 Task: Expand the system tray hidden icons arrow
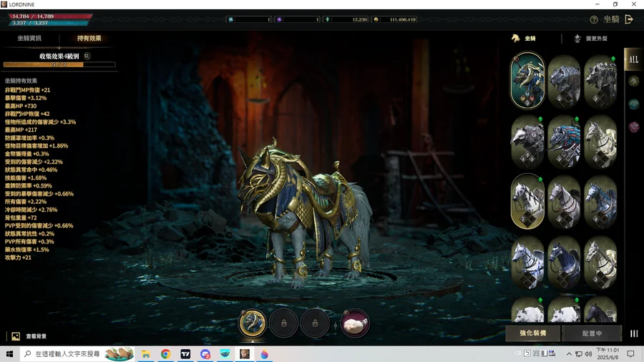[569, 354]
